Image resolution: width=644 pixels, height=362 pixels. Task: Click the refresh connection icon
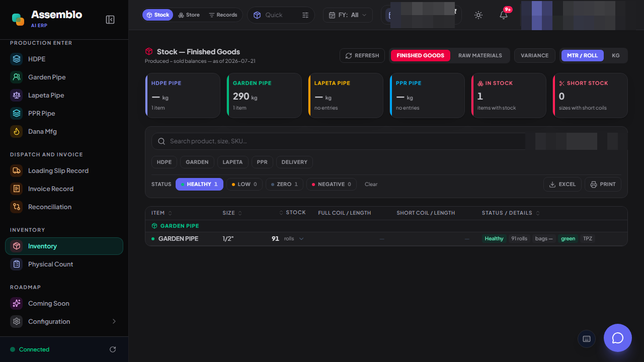pos(113,349)
